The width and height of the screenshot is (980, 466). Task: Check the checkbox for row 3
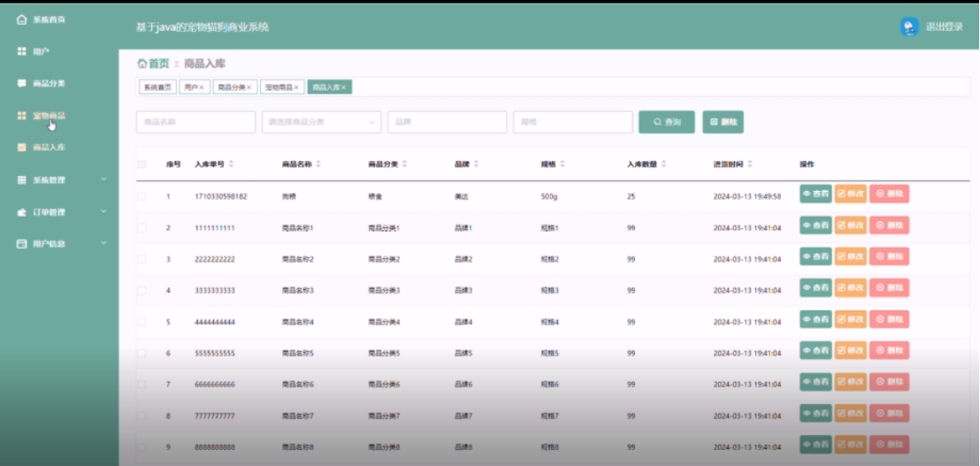(142, 258)
